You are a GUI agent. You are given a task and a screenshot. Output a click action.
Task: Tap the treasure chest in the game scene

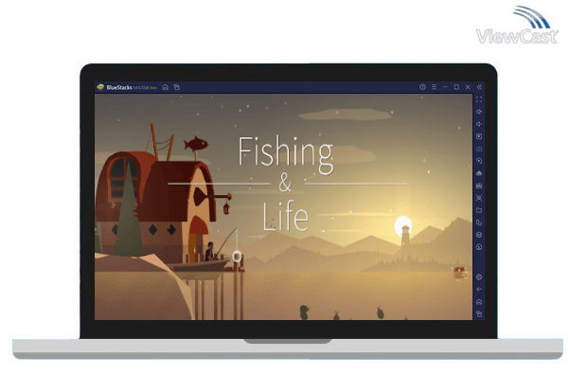click(460, 273)
